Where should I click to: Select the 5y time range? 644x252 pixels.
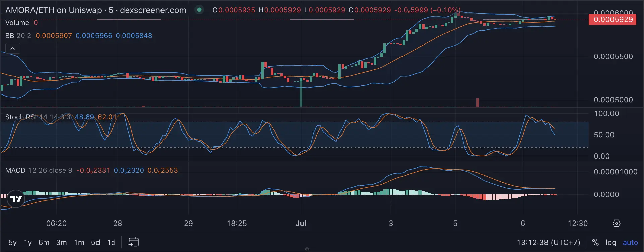pyautogui.click(x=12, y=242)
